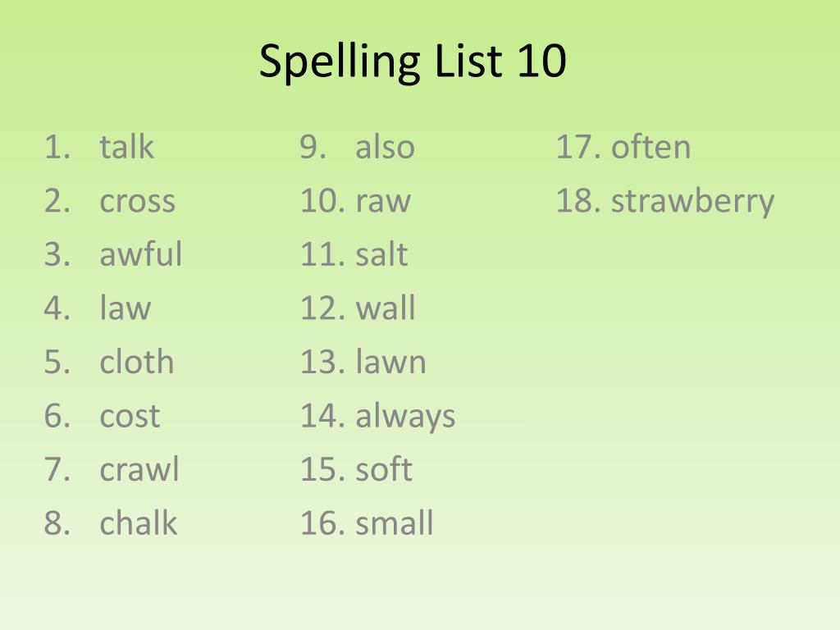Click the word 'small'
The height and width of the screenshot is (630, 840).
[395, 523]
